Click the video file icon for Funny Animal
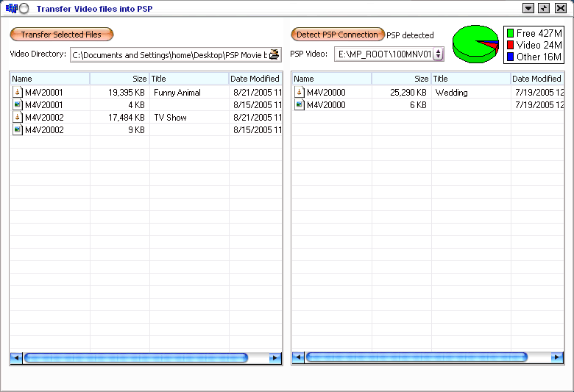574x392 pixels. click(17, 92)
